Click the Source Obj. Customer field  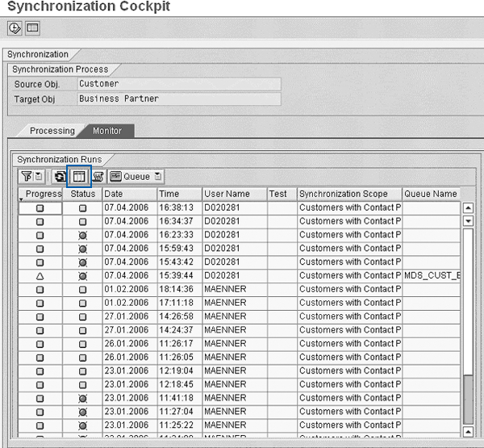coord(178,84)
